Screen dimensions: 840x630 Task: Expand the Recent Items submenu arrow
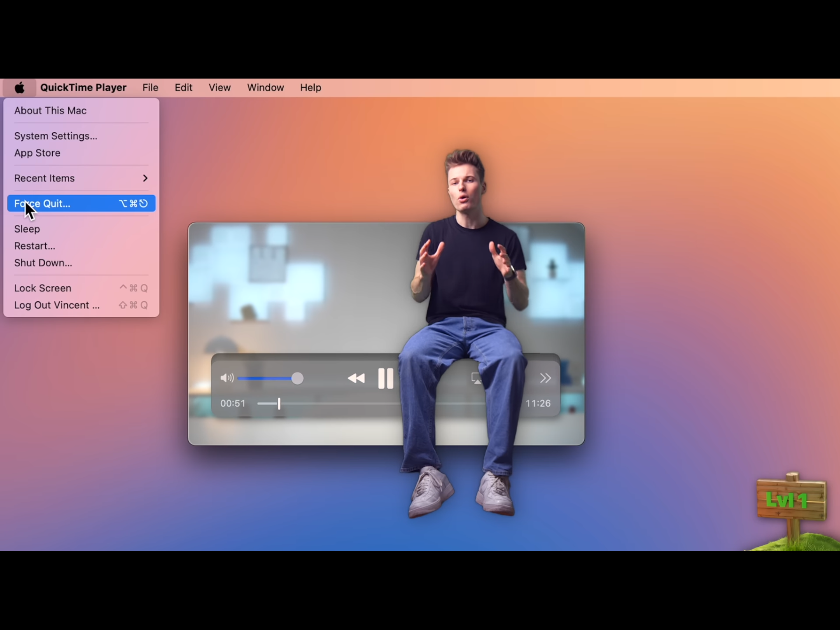coord(145,178)
